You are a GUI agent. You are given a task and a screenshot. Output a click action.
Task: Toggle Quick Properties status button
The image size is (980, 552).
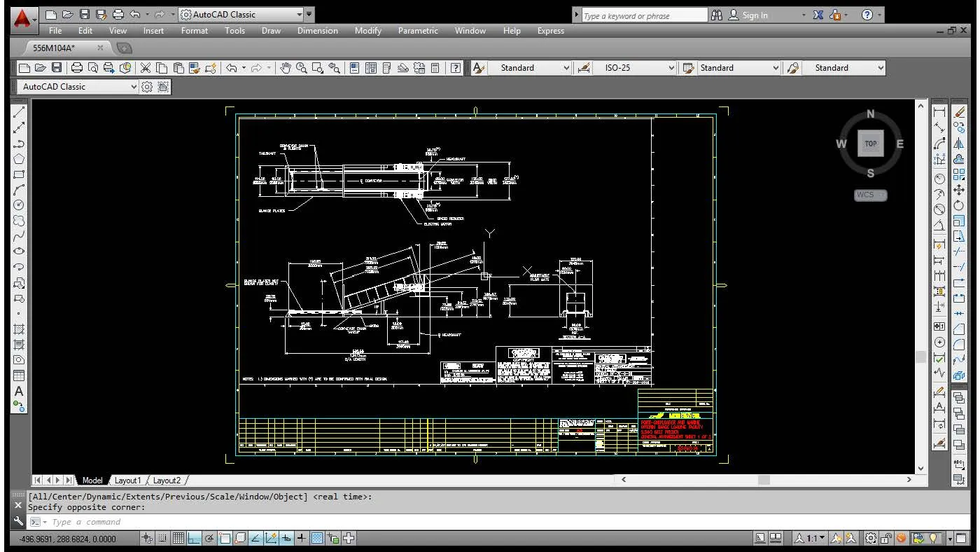coord(333,538)
